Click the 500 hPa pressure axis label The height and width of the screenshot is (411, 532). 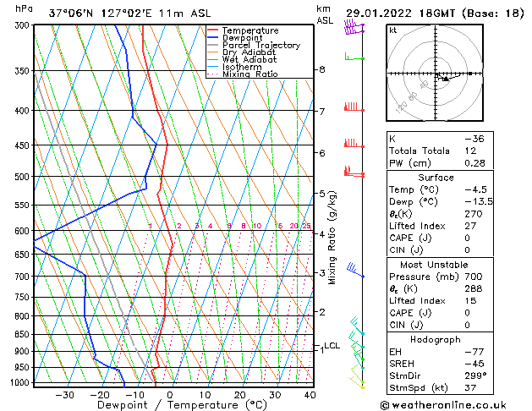22,177
